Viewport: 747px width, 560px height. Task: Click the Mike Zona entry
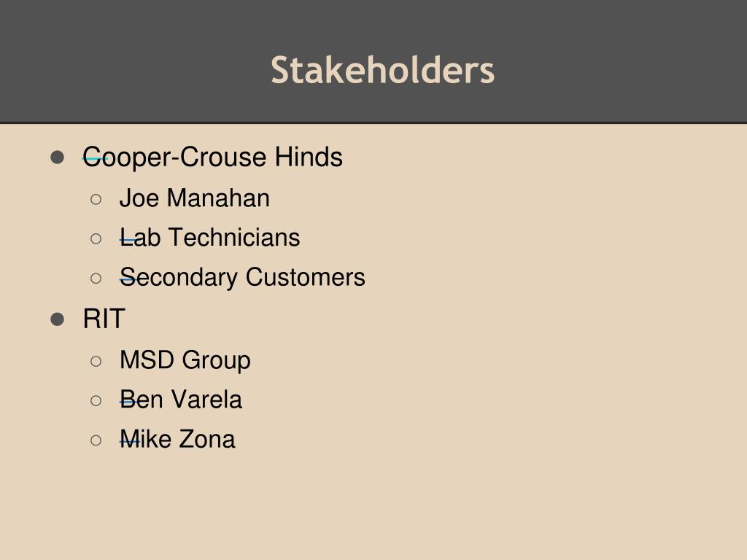coord(177,439)
